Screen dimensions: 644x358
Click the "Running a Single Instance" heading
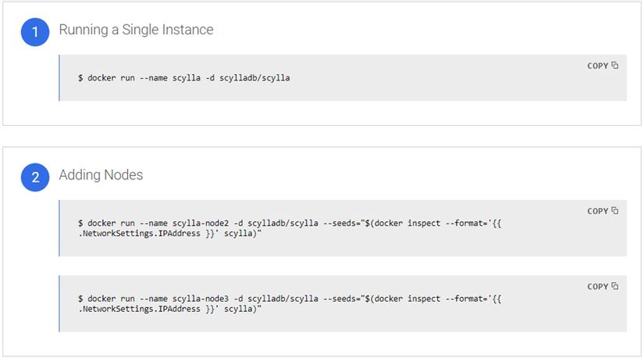point(136,30)
